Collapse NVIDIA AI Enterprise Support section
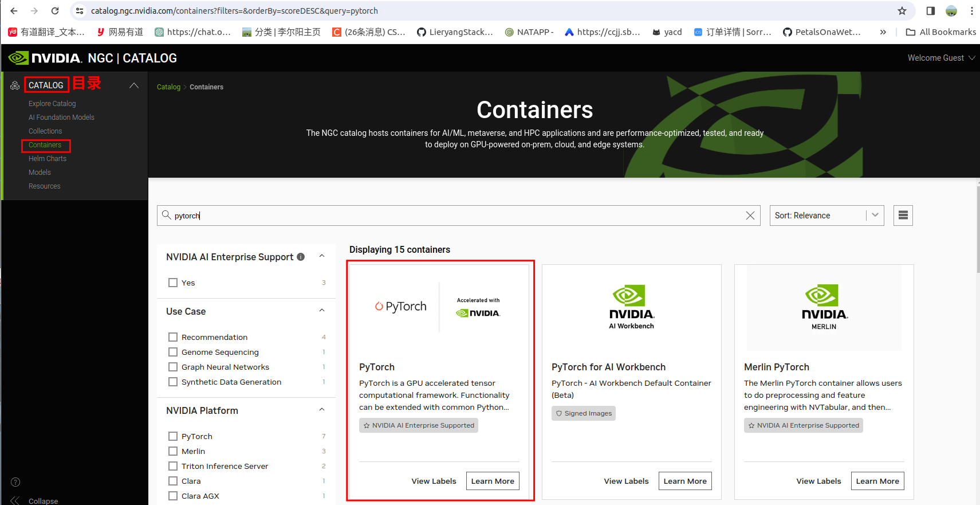The image size is (980, 505). tap(322, 256)
